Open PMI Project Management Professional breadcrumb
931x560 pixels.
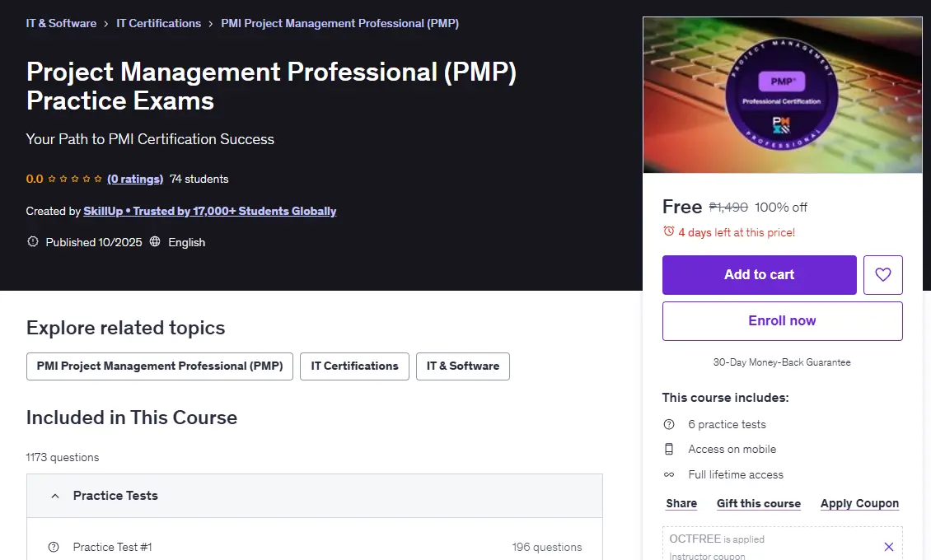tap(339, 23)
